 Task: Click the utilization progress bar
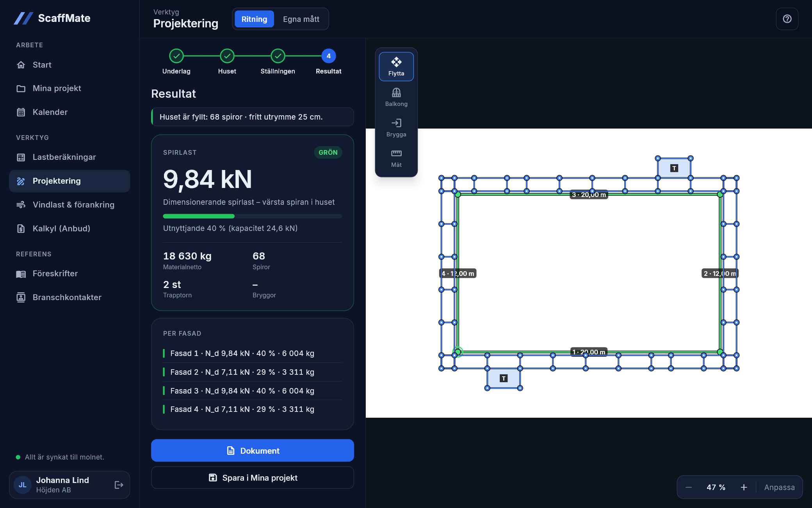coord(253,216)
